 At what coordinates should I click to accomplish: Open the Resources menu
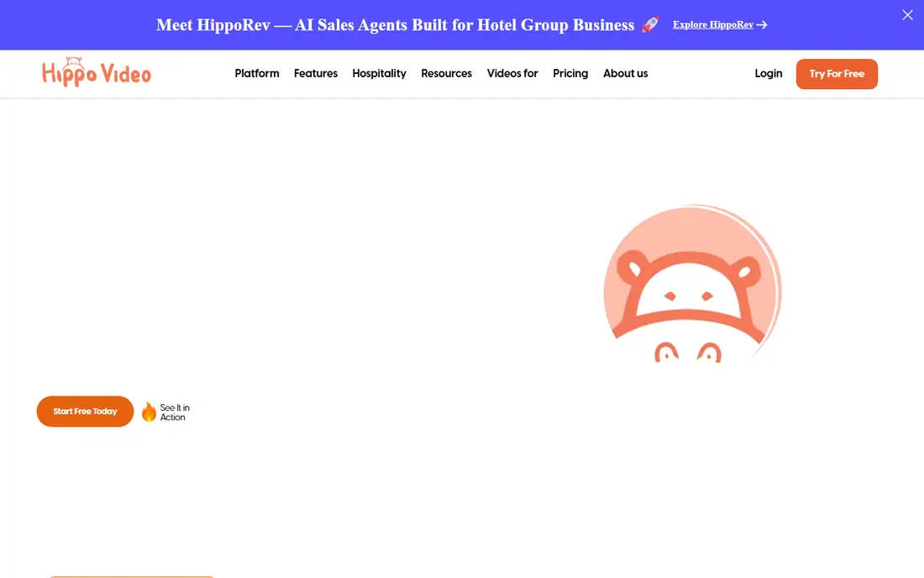pos(446,74)
